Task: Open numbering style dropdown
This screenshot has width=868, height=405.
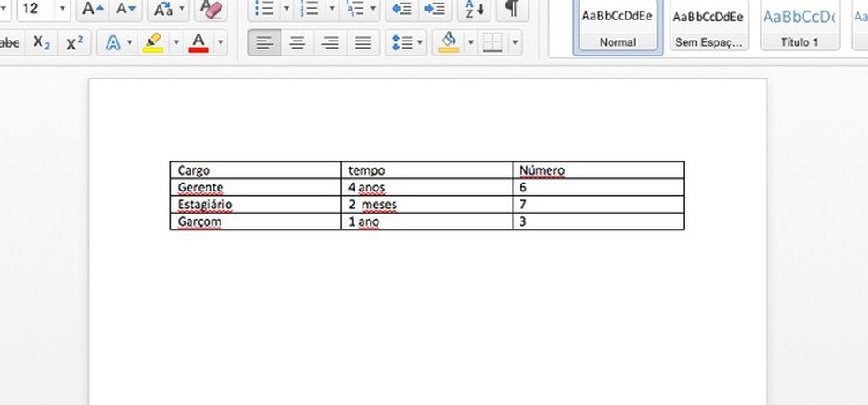Action: [x=332, y=10]
